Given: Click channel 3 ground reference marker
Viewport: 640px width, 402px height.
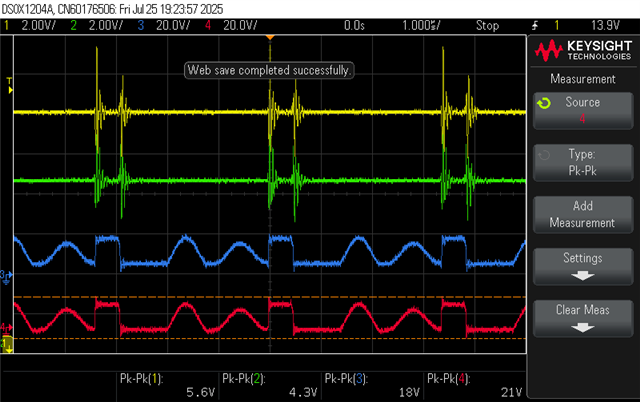Looking at the screenshot, I should [x=6, y=277].
